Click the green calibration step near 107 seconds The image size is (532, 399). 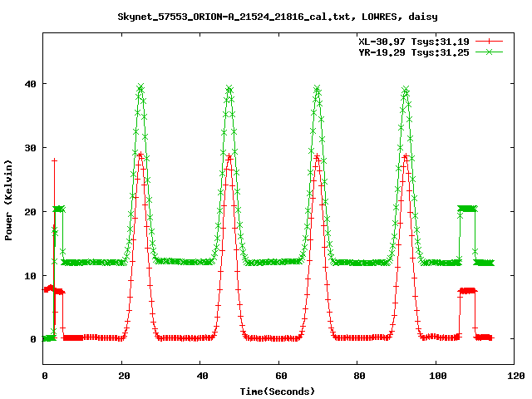pyautogui.click(x=467, y=209)
